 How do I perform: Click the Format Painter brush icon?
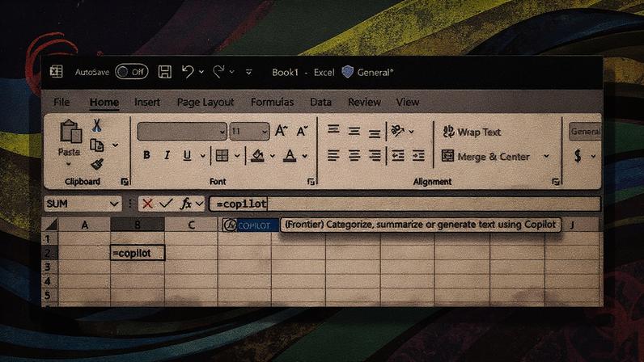point(97,164)
